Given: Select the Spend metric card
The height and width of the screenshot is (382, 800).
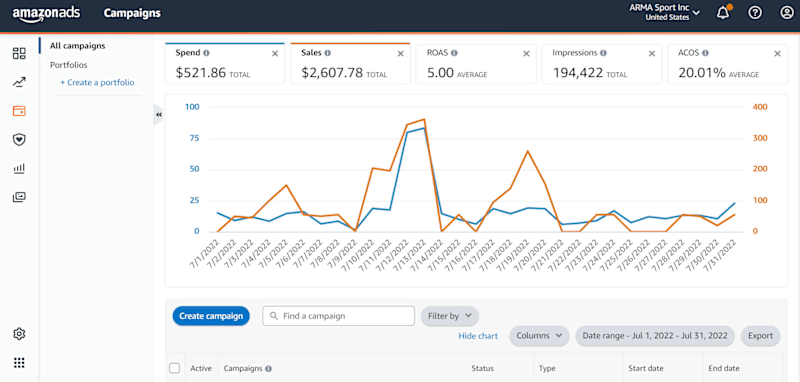Looking at the screenshot, I should 224,64.
